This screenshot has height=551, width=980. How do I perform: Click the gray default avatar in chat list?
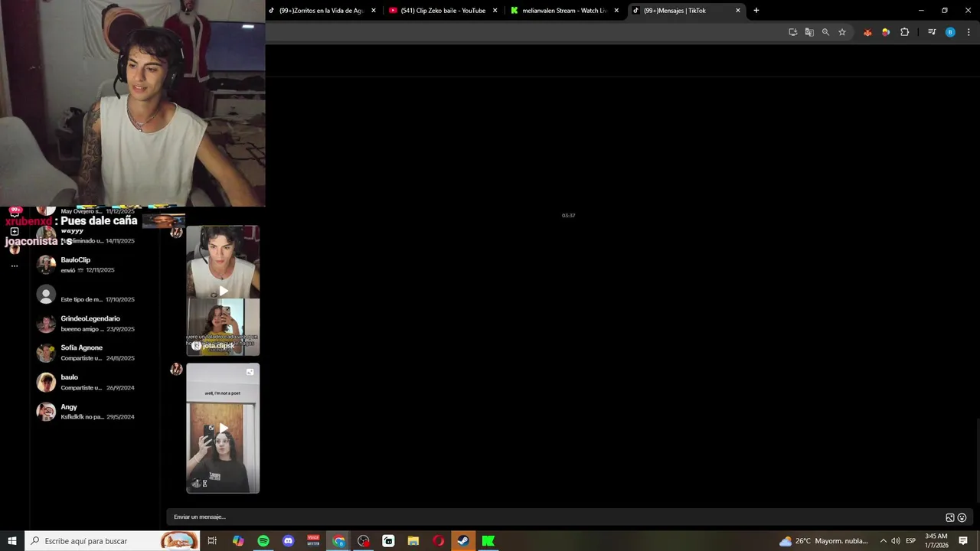(x=46, y=295)
